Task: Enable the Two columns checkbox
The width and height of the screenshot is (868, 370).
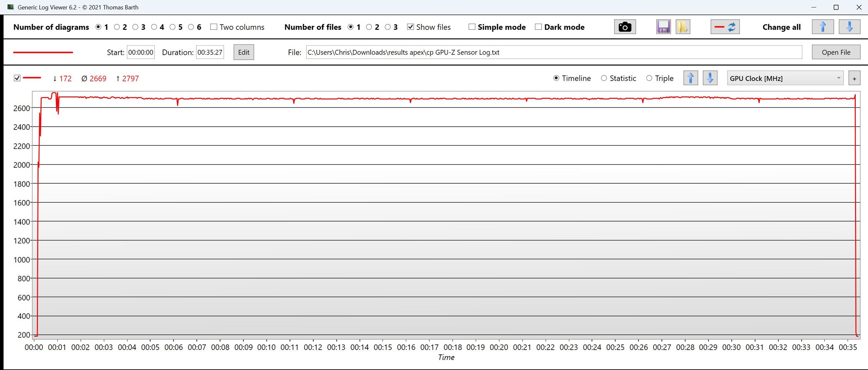Action: coord(214,27)
